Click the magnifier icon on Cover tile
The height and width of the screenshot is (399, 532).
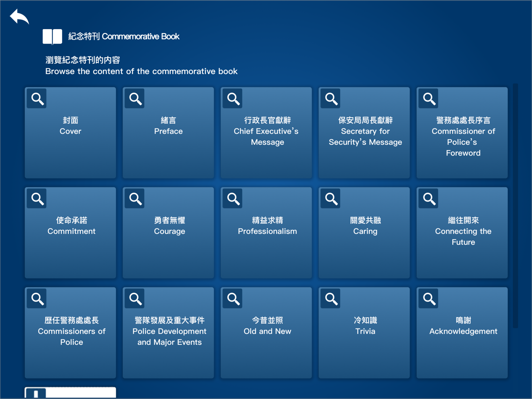click(37, 98)
